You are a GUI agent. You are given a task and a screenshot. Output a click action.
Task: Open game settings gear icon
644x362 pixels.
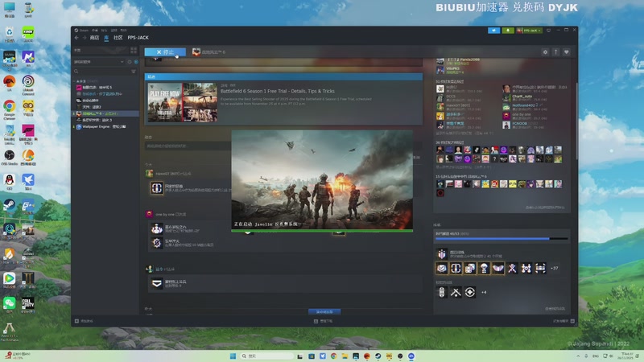545,52
